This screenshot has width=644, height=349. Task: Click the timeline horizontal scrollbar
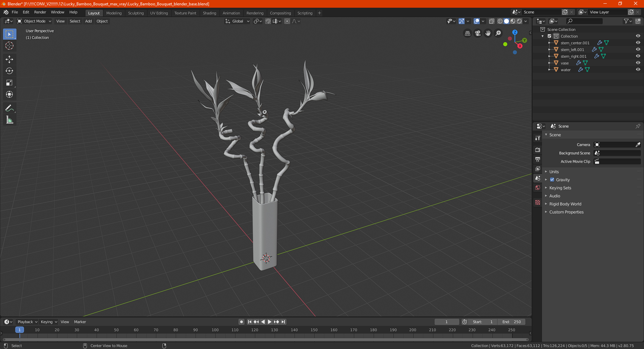(x=266, y=340)
